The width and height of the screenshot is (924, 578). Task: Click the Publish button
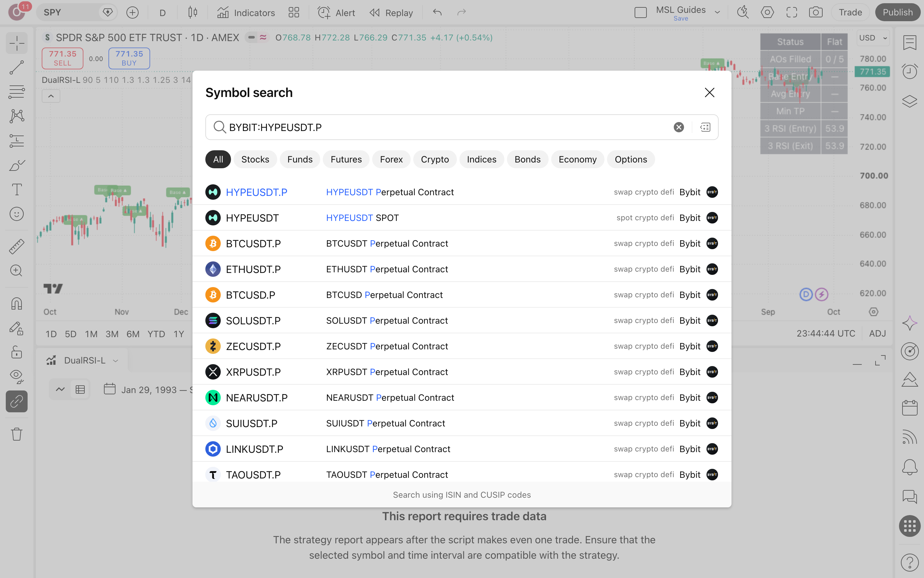[898, 13]
